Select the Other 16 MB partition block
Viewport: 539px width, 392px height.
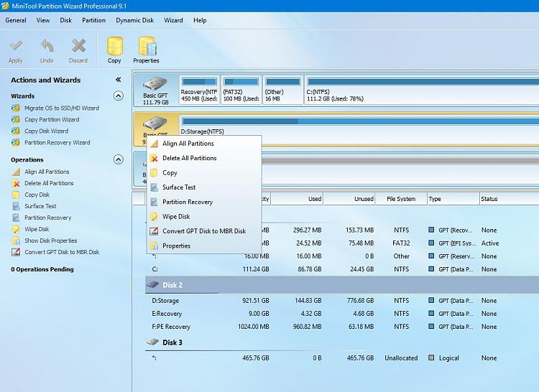tap(283, 90)
